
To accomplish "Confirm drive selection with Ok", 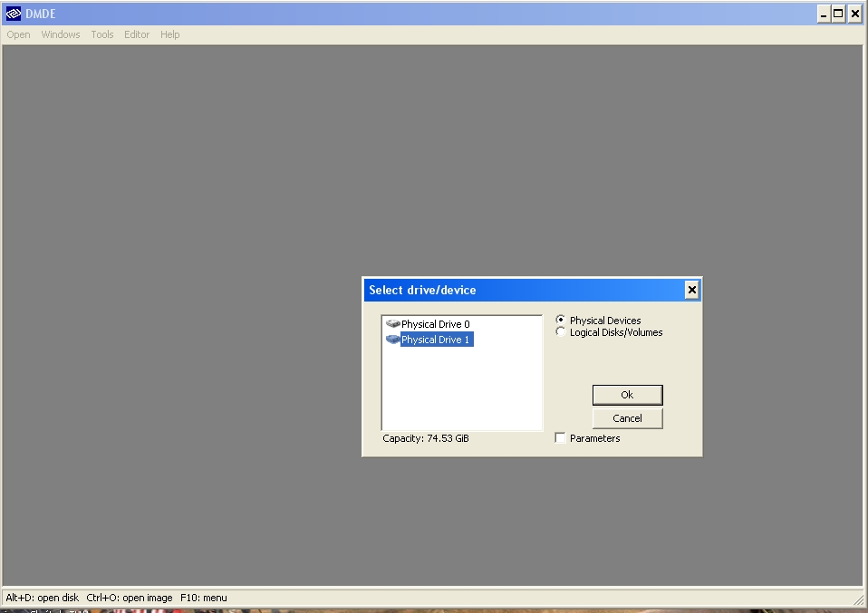I will coord(627,395).
